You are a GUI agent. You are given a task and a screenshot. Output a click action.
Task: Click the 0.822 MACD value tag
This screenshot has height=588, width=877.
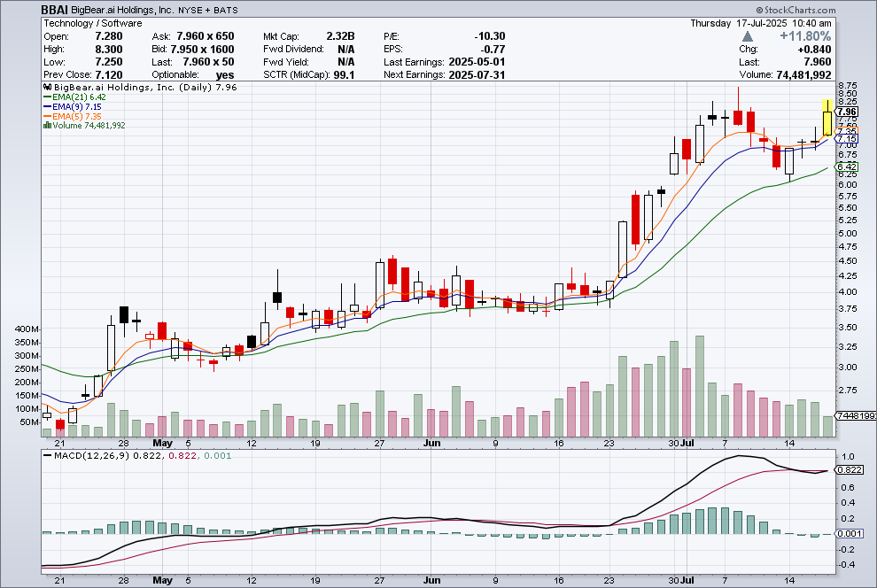coord(850,470)
